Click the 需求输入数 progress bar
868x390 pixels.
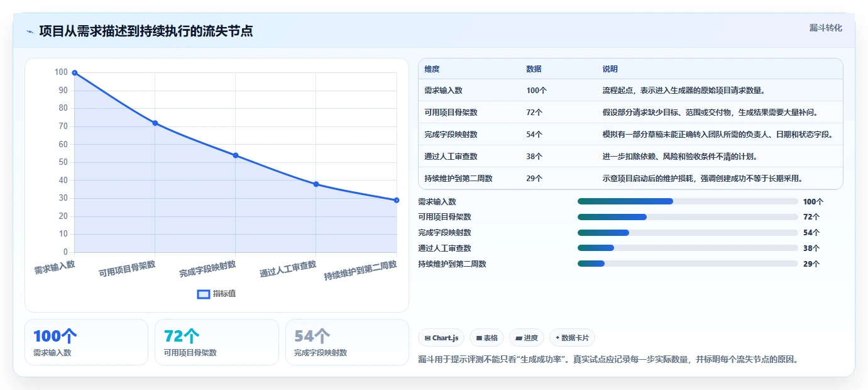688,201
